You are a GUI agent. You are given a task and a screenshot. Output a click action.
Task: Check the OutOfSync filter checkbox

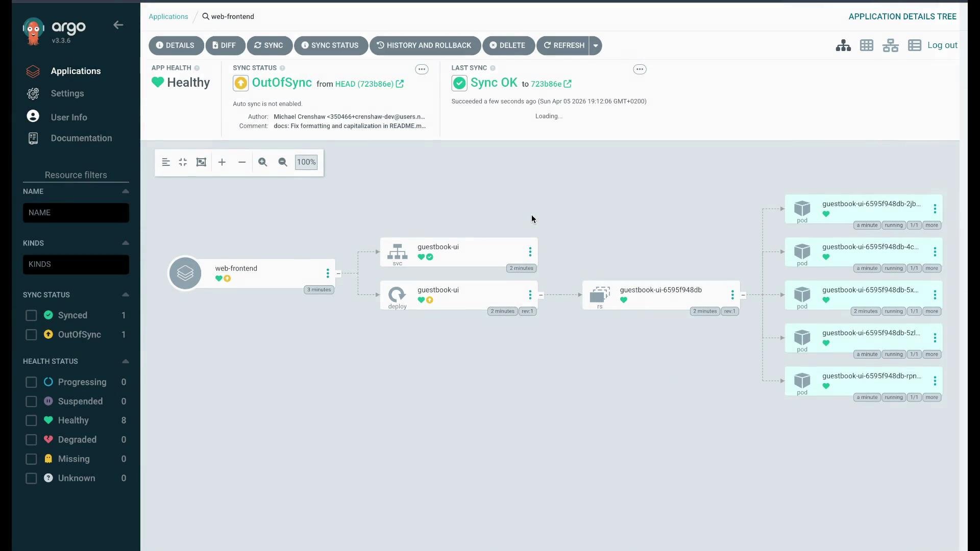31,335
